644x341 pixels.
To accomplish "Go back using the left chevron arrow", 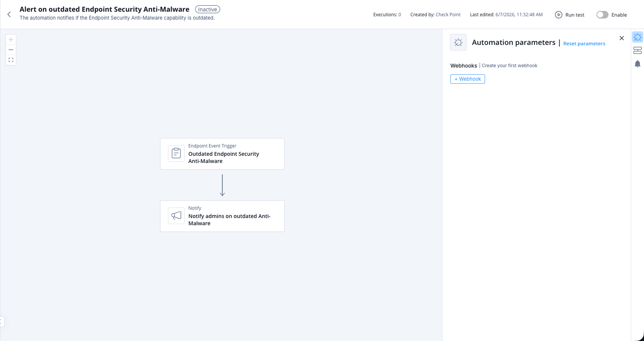I will tap(9, 14).
